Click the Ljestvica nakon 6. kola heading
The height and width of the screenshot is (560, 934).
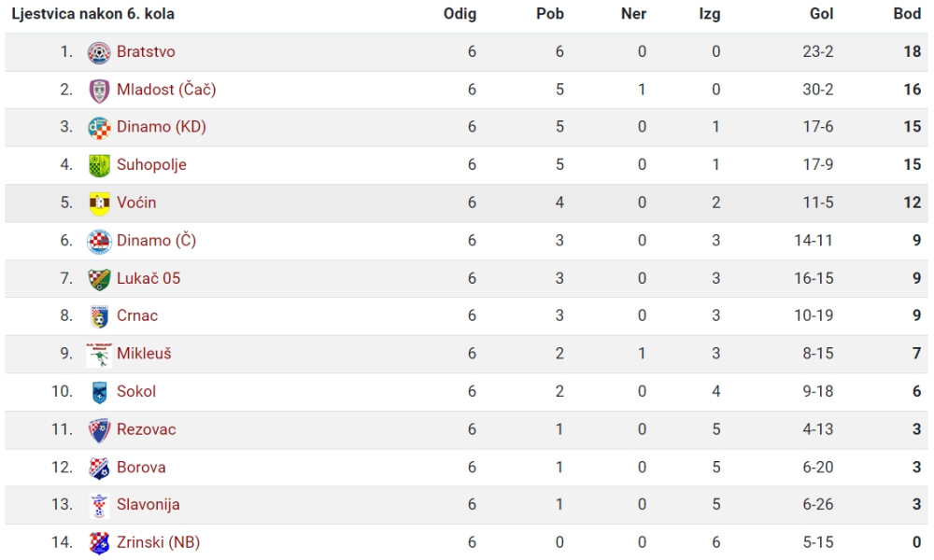[92, 14]
